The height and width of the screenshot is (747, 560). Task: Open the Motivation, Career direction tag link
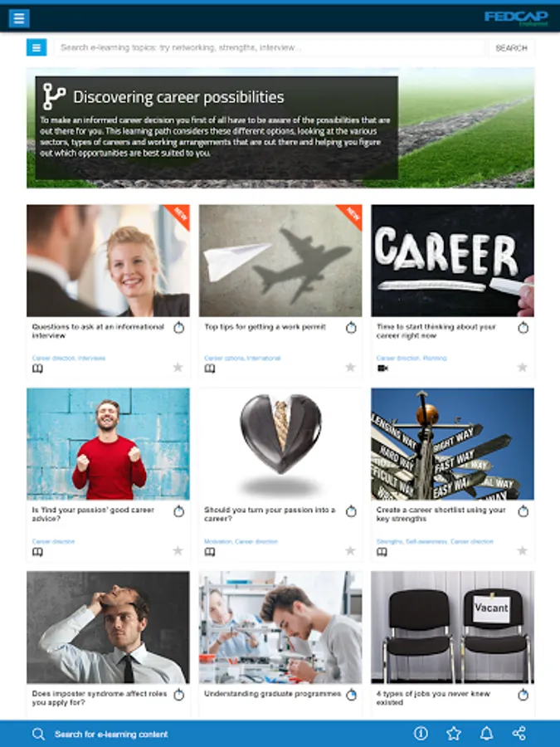[241, 541]
